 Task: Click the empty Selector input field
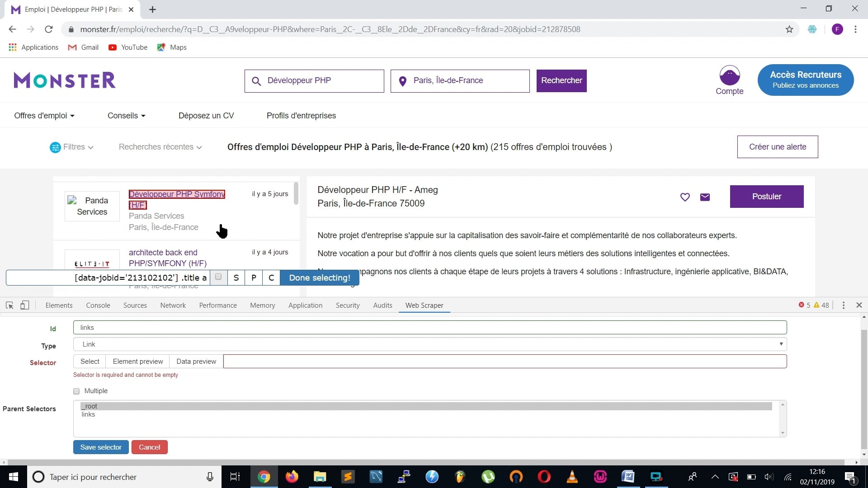[x=505, y=361]
